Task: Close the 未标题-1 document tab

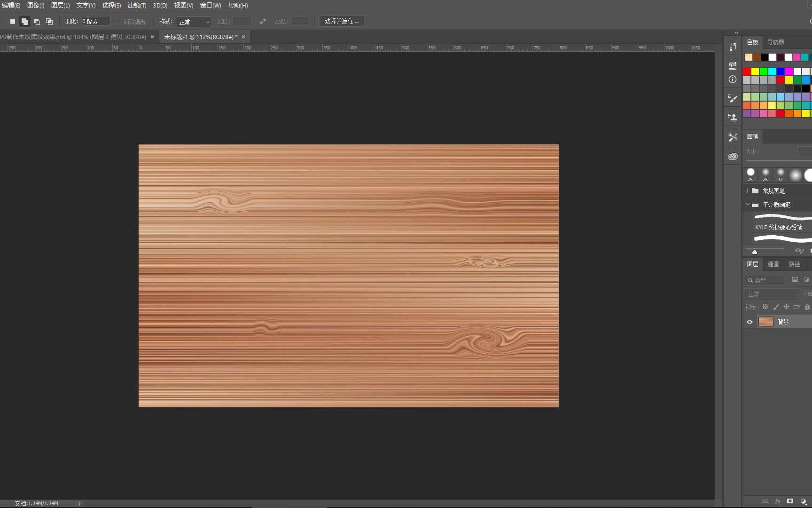Action: 243,37
